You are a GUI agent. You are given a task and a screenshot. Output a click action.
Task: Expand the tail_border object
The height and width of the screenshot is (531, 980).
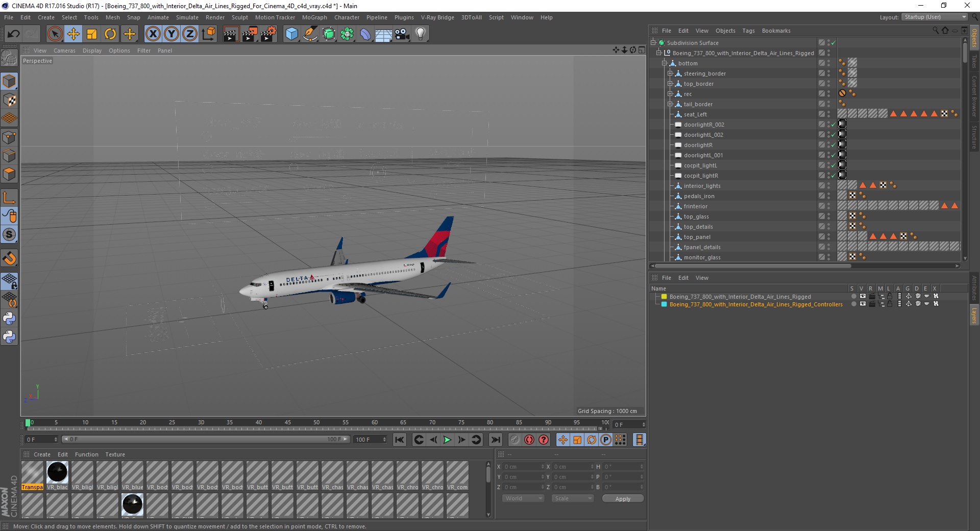670,104
